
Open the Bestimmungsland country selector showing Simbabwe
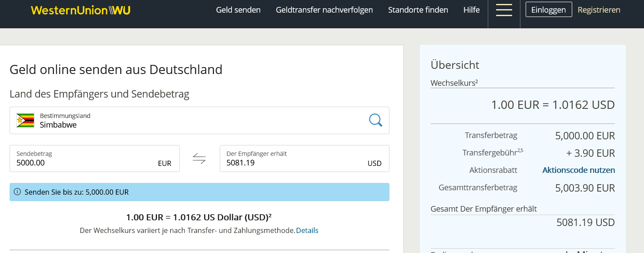click(191, 121)
